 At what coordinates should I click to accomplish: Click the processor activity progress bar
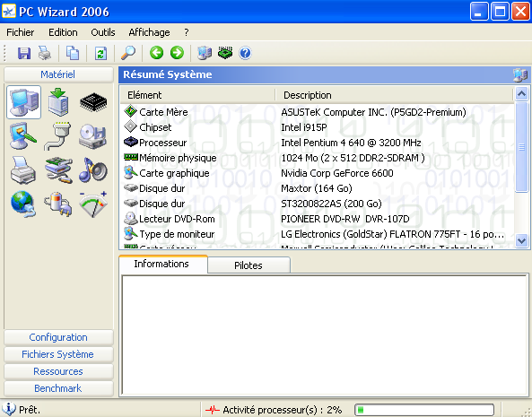[x=424, y=410]
